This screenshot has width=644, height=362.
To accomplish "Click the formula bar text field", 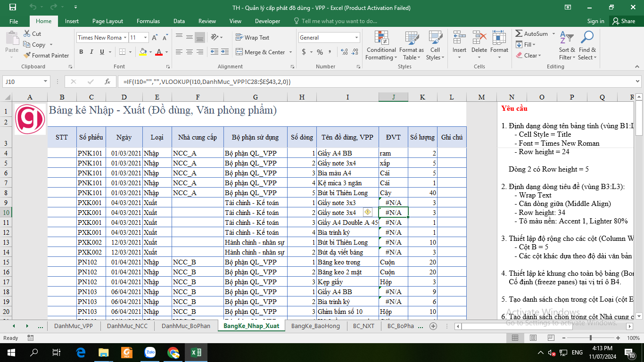I will point(375,82).
